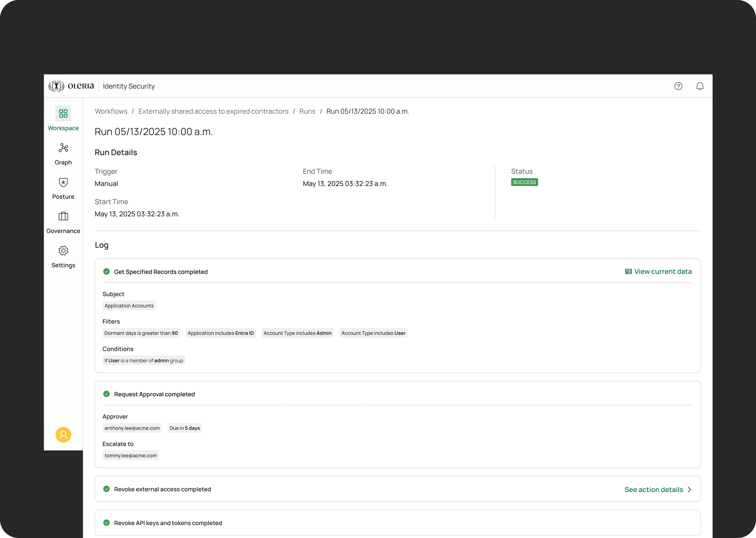Click the help question mark icon
Screen dimensions: 756x538
pyautogui.click(x=678, y=86)
